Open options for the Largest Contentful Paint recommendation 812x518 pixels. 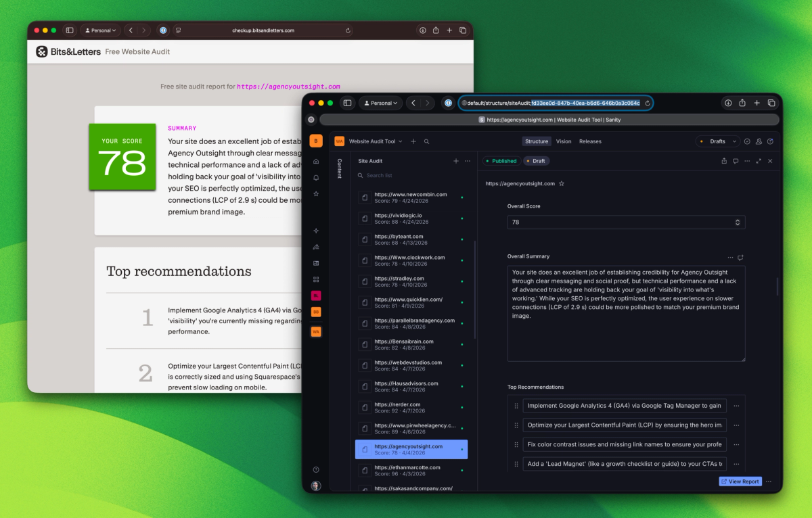click(736, 425)
